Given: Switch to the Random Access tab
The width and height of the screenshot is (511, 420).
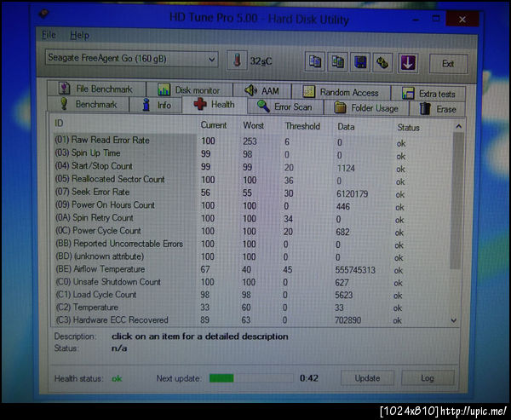Looking at the screenshot, I should pos(341,92).
